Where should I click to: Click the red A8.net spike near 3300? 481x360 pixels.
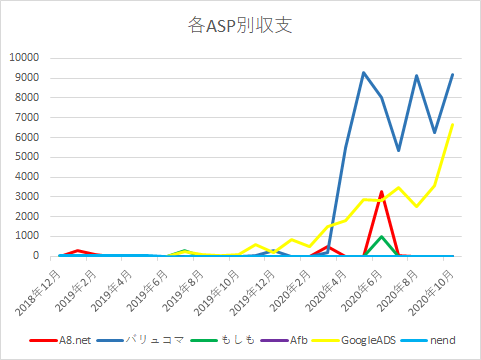pos(381,192)
